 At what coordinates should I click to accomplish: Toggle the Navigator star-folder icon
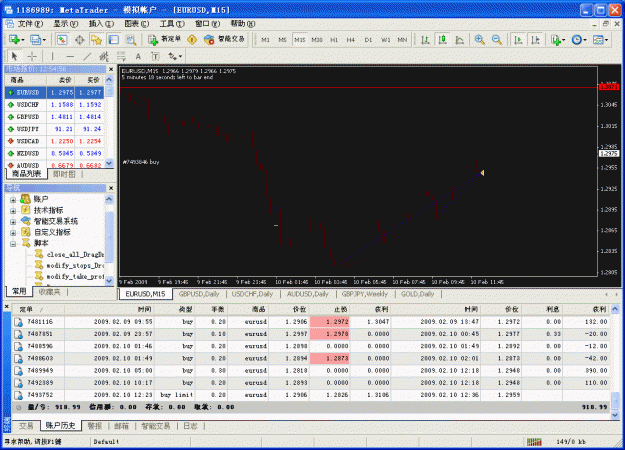(x=96, y=39)
